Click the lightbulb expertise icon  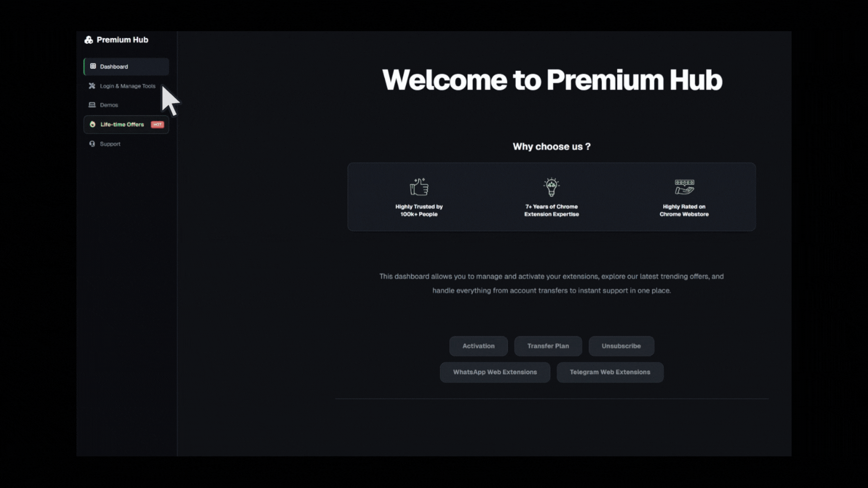click(552, 187)
